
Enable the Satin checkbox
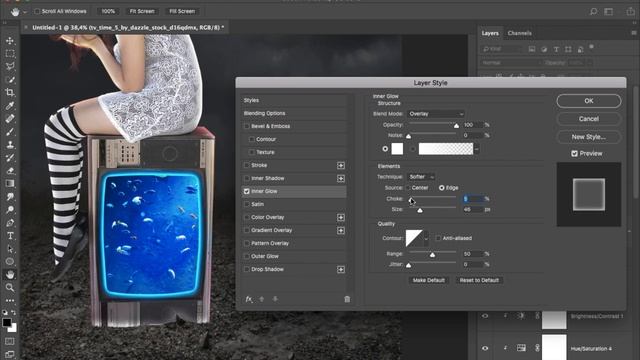(247, 204)
